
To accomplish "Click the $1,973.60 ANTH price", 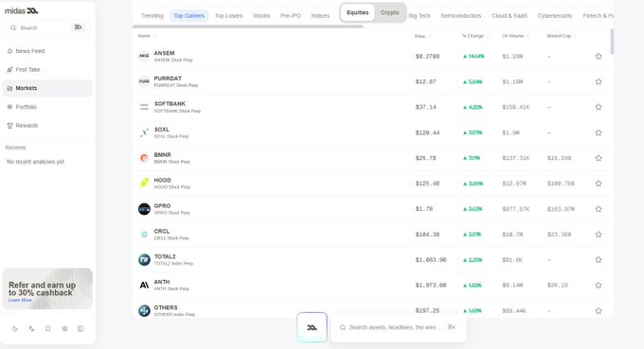I will (430, 285).
